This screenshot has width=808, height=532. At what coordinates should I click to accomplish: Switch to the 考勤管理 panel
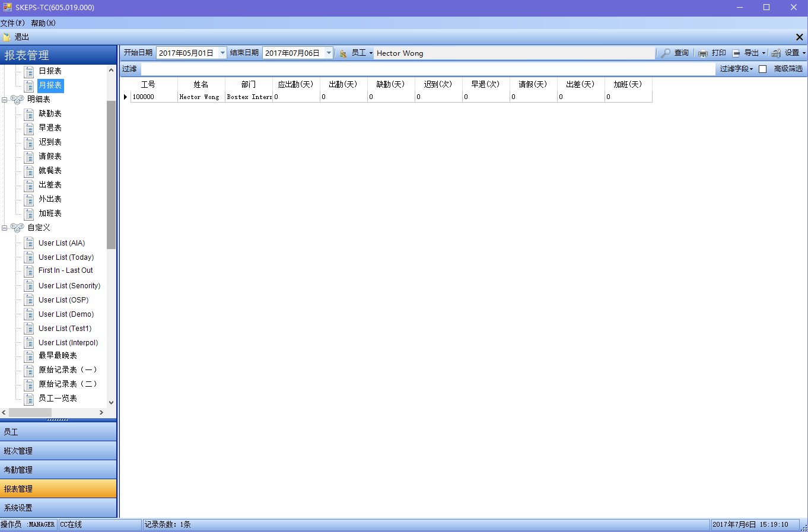point(58,470)
